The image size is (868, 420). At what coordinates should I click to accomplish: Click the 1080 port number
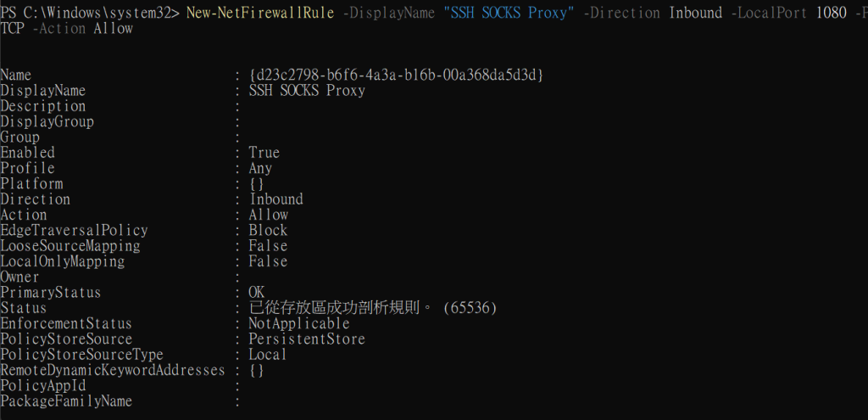[831, 12]
